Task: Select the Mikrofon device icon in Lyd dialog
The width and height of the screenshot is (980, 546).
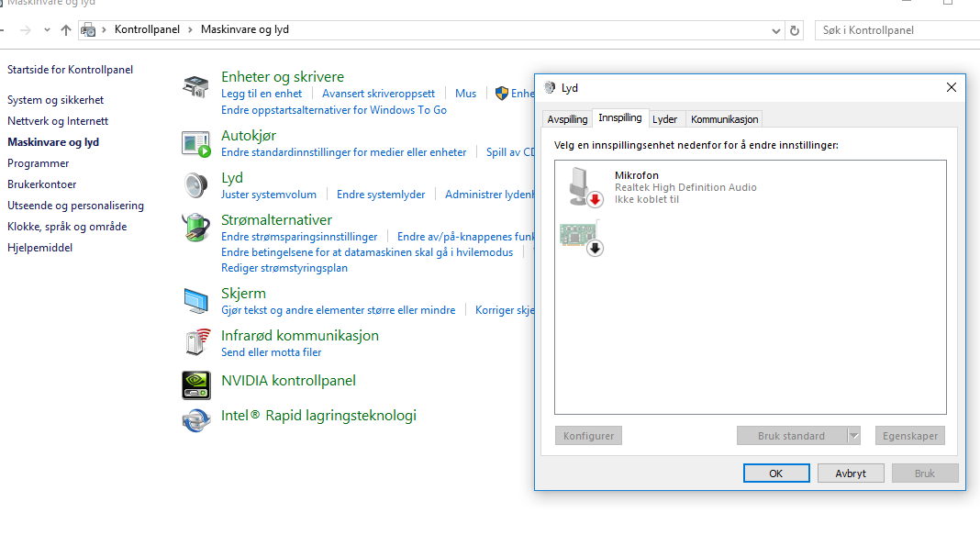Action: click(x=585, y=187)
